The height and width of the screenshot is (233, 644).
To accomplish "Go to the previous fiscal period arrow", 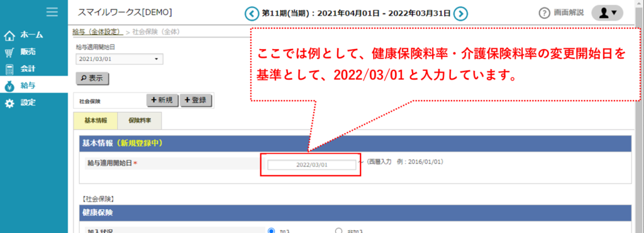I will point(252,14).
